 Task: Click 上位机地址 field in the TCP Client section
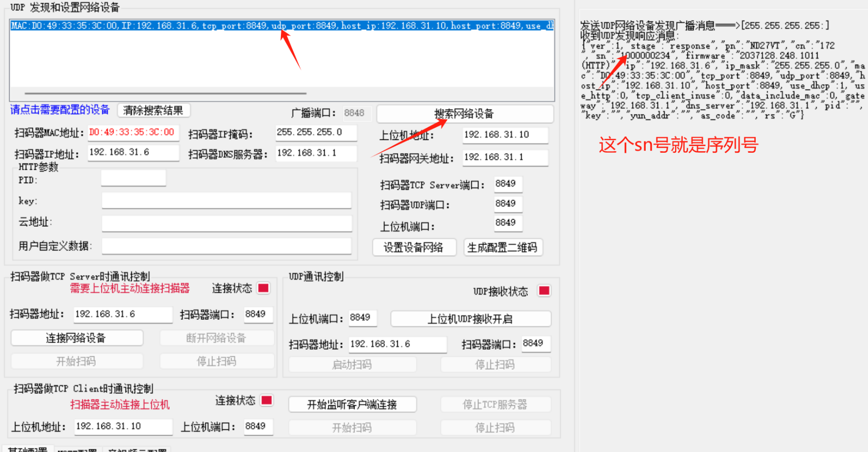pyautogui.click(x=123, y=427)
